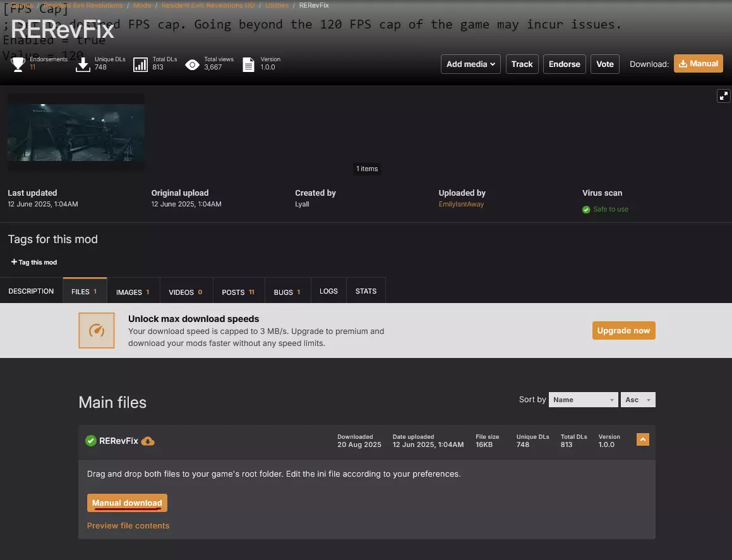Open the Bugs tab

coord(287,292)
